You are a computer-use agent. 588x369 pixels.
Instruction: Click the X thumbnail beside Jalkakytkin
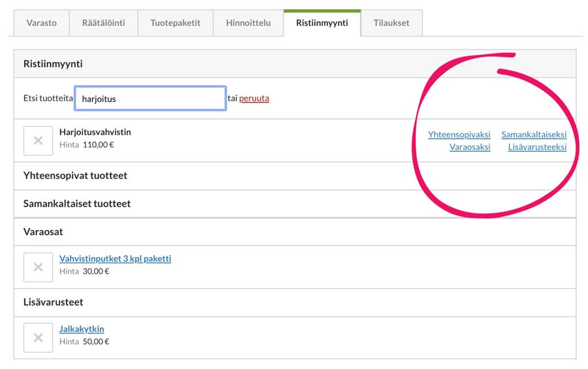point(39,338)
